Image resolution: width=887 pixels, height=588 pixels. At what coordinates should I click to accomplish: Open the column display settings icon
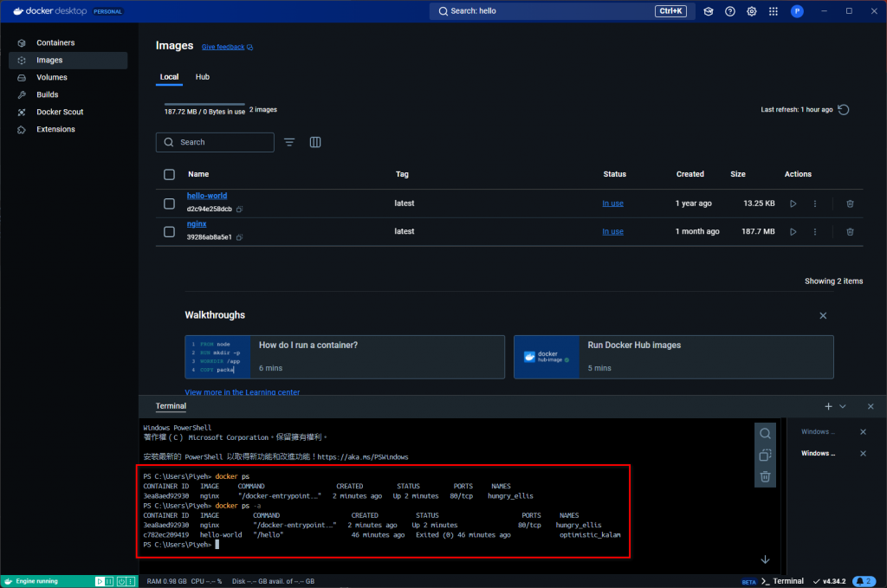point(315,143)
